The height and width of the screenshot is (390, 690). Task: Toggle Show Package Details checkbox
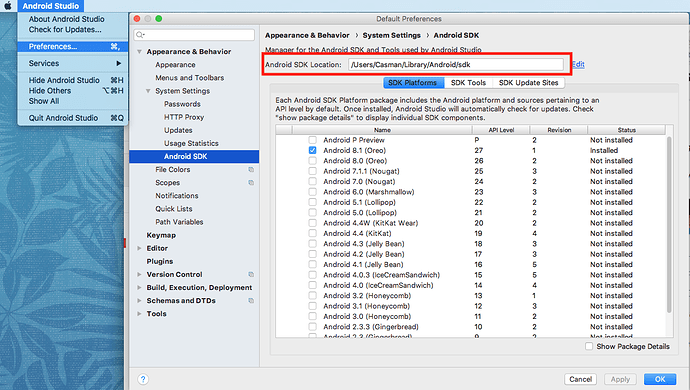point(589,346)
